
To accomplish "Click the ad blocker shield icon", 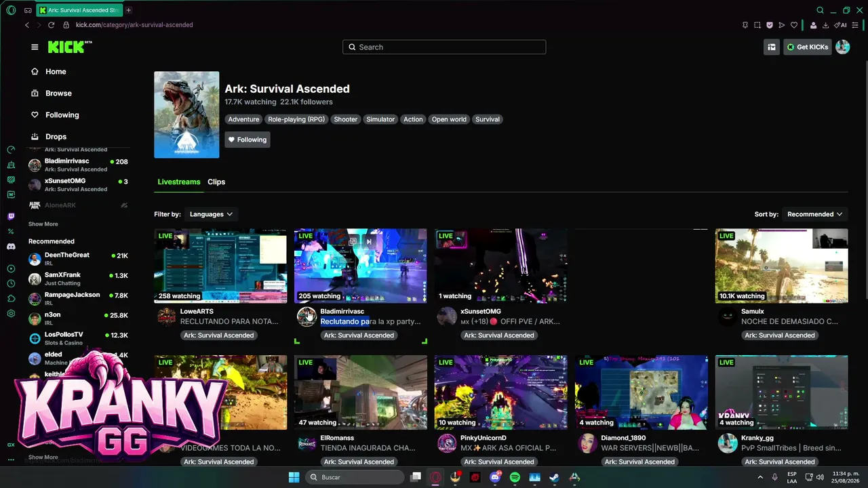I will [770, 25].
